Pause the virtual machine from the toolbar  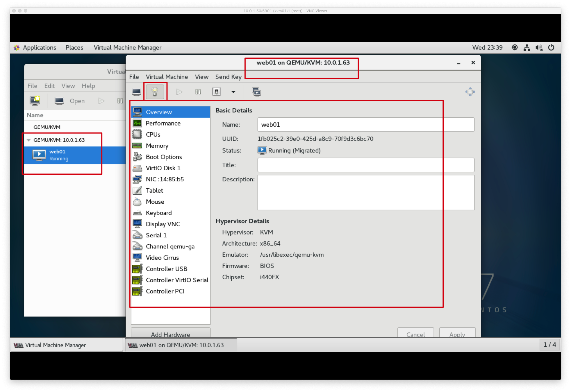[x=198, y=92]
